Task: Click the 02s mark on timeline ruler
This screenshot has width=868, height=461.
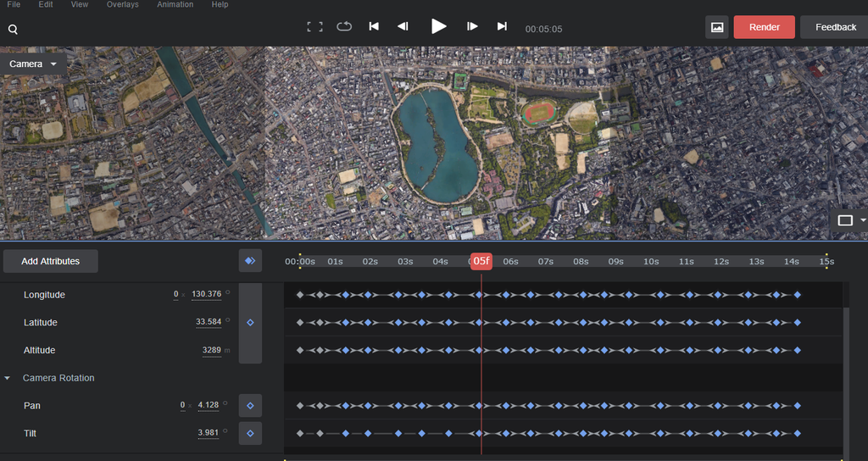Action: 370,261
